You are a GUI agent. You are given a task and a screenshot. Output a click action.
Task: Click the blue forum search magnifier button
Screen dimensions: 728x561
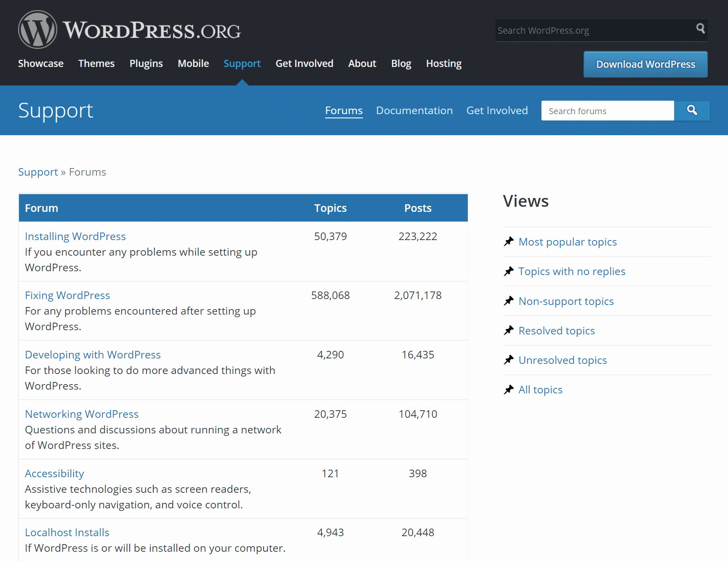(x=692, y=110)
